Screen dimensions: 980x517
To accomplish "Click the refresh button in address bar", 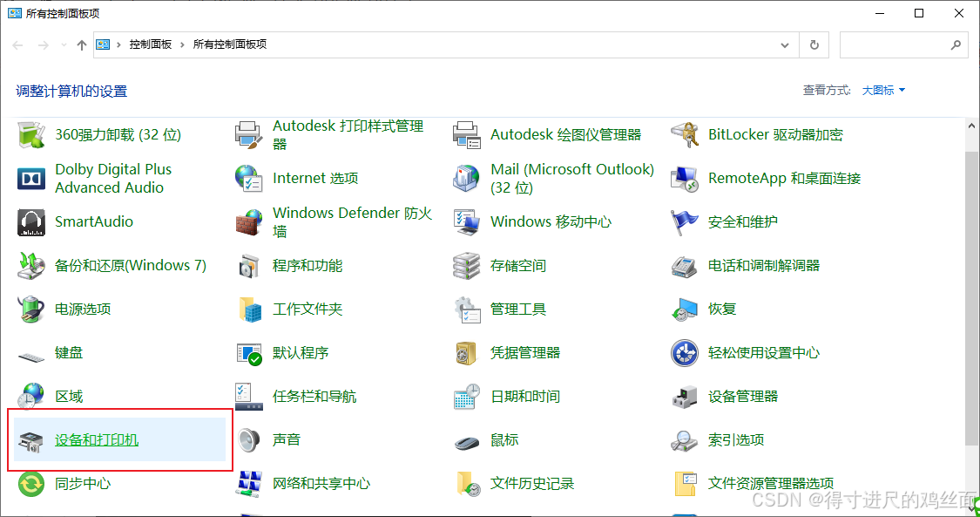I will 814,44.
